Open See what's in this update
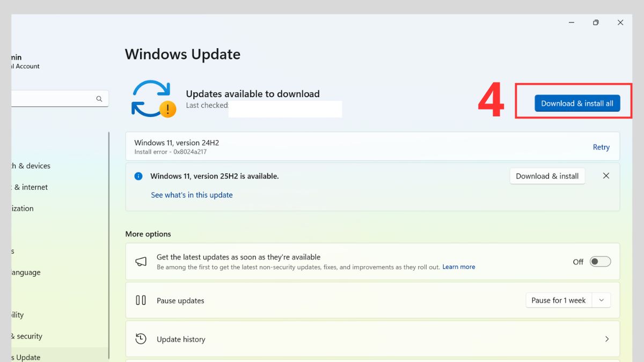The height and width of the screenshot is (362, 644). 192,195
